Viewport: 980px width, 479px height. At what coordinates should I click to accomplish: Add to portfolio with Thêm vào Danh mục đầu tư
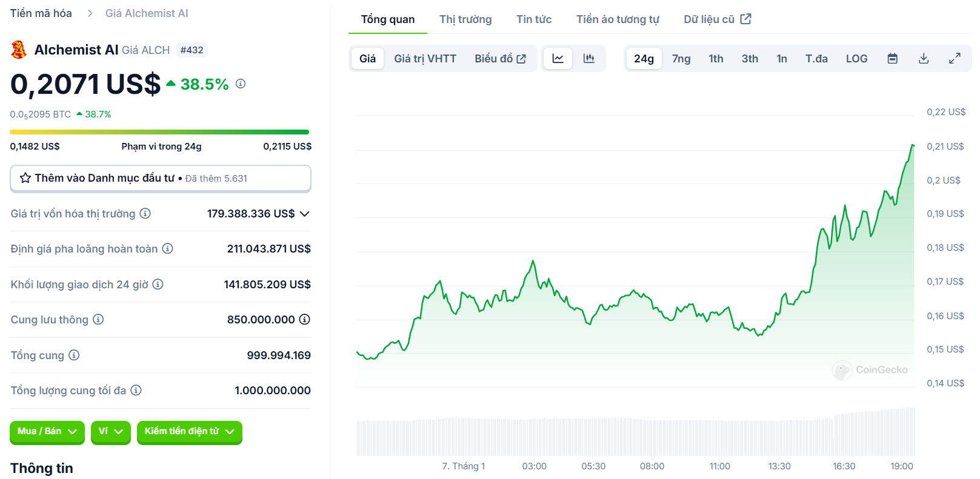(161, 179)
